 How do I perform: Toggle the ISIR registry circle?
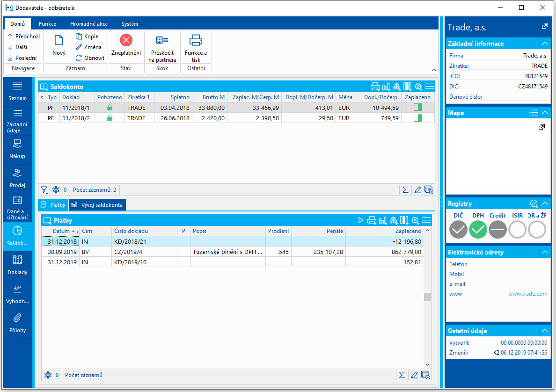pyautogui.click(x=518, y=229)
